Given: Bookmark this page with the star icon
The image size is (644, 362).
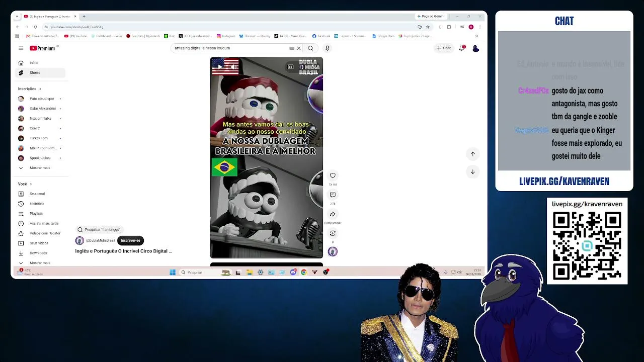Looking at the screenshot, I should pos(428,27).
